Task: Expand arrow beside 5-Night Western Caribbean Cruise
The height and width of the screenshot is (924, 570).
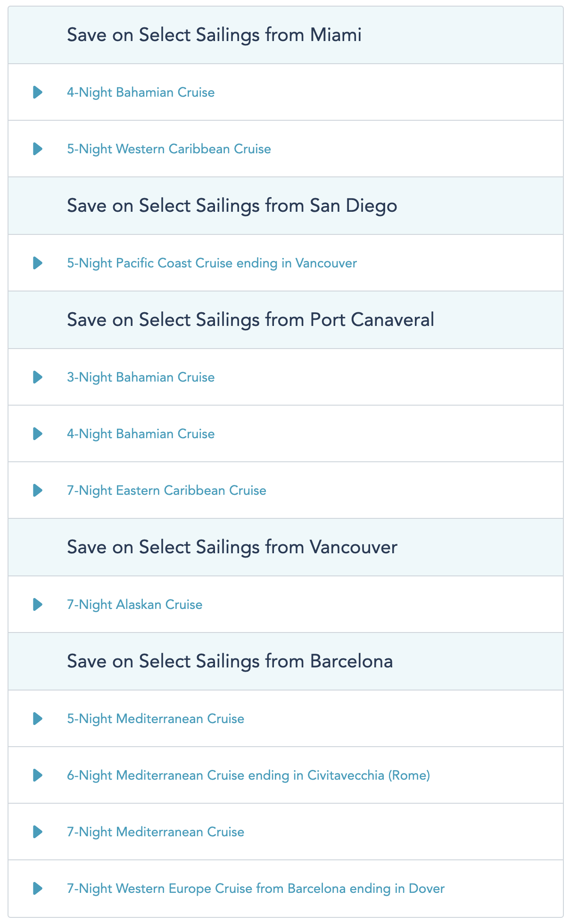Action: (x=38, y=149)
